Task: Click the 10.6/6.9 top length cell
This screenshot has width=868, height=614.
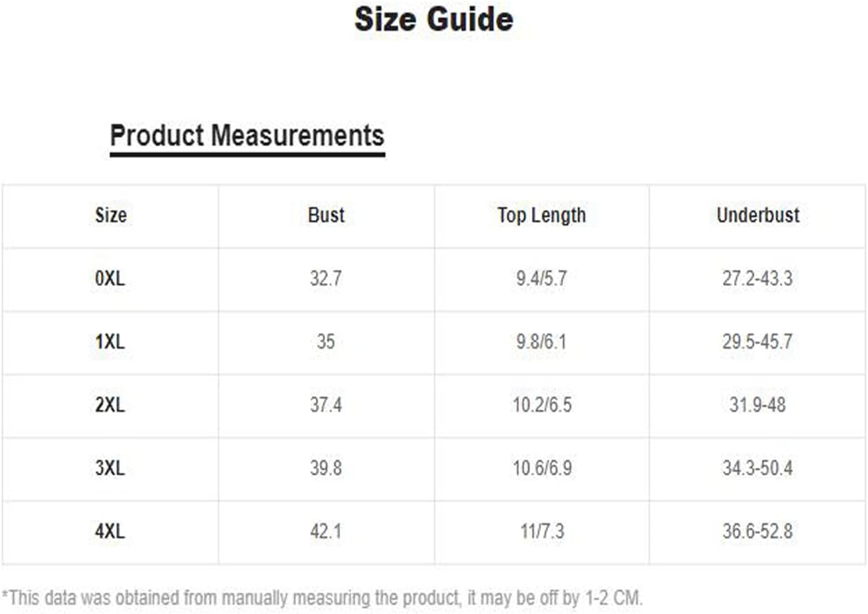Action: [x=542, y=468]
